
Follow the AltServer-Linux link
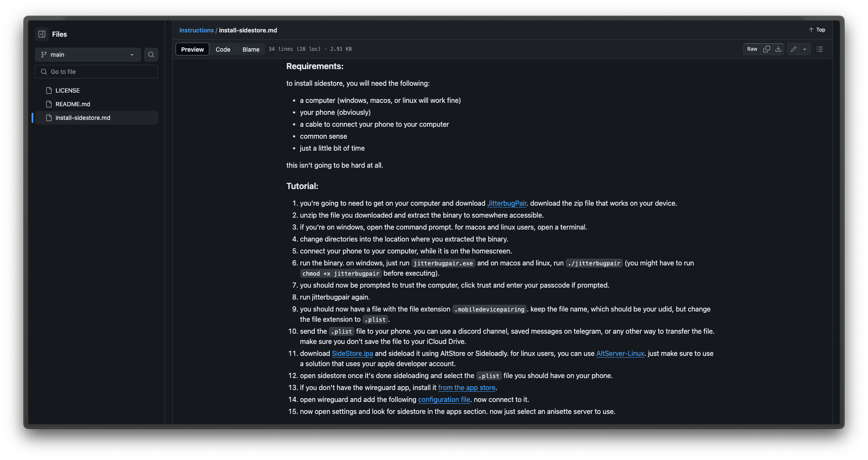pos(620,354)
